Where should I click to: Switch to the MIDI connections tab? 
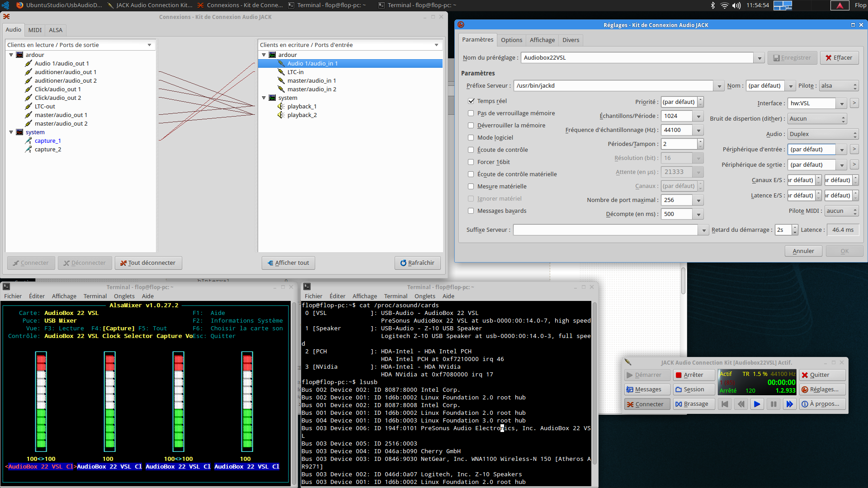click(35, 30)
